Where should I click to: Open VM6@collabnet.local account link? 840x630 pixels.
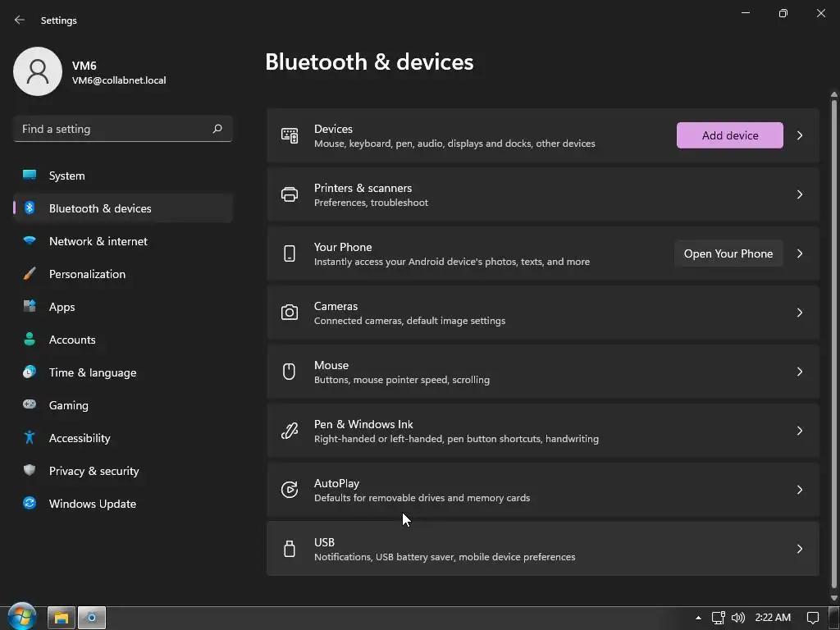click(x=119, y=80)
